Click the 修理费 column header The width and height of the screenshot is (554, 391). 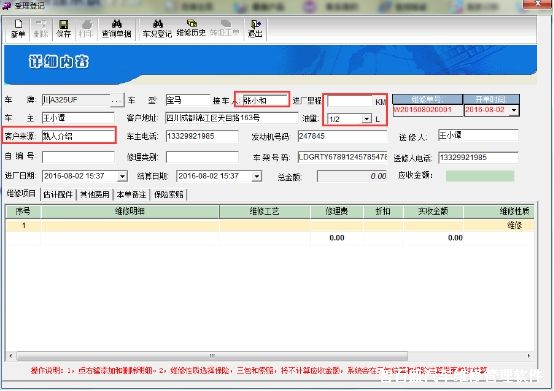(336, 212)
